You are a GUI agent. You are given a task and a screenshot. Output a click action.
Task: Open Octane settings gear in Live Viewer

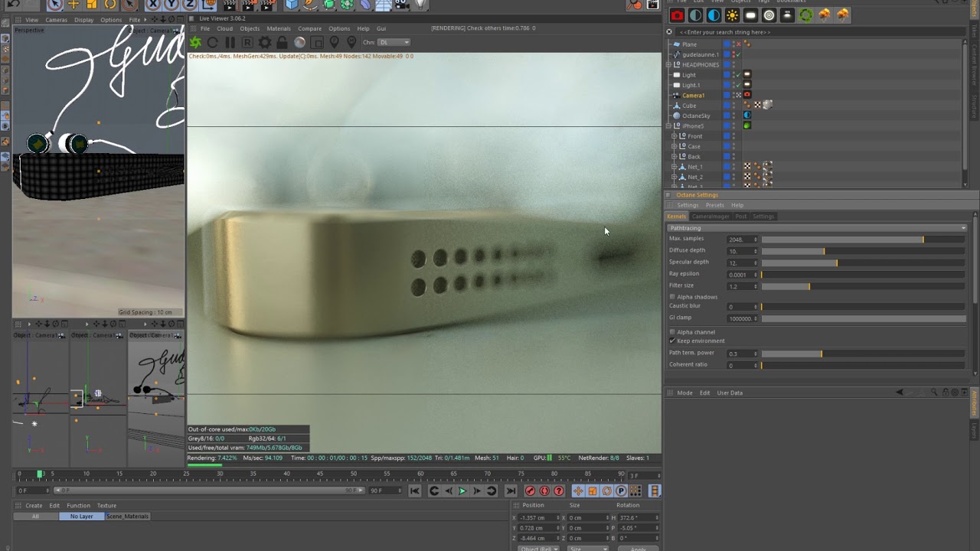click(x=265, y=43)
